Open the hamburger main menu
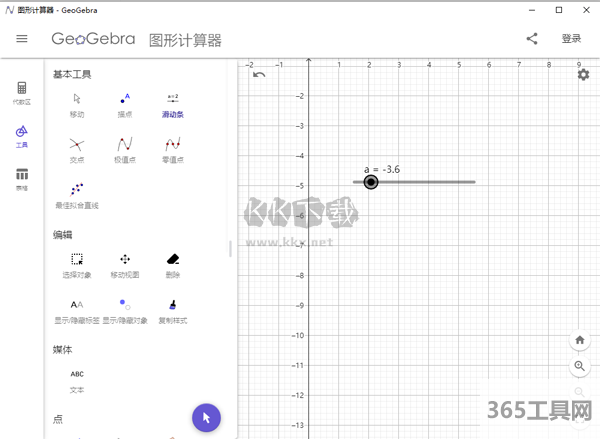The width and height of the screenshot is (600, 439). coord(22,39)
